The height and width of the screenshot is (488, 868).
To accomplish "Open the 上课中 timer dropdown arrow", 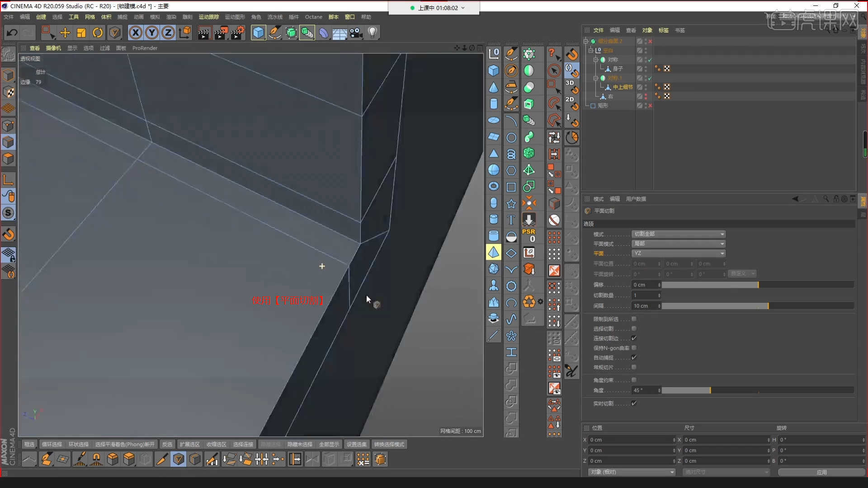I will 463,8.
